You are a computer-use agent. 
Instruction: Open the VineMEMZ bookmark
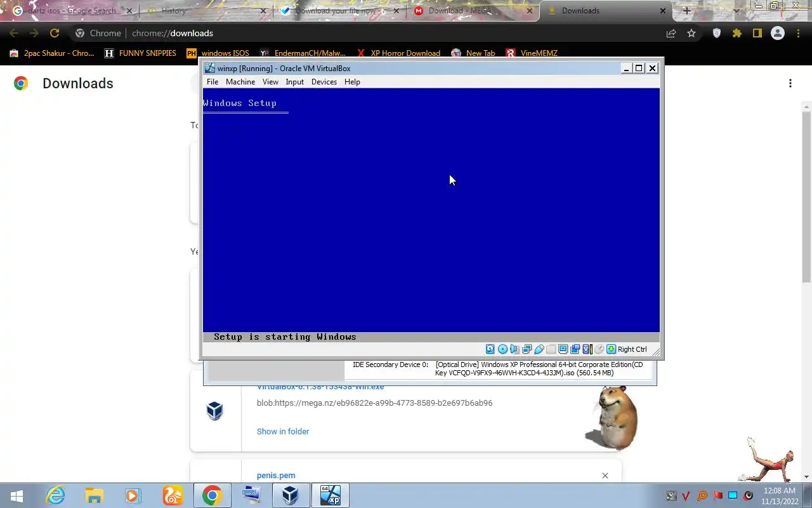pyautogui.click(x=532, y=53)
